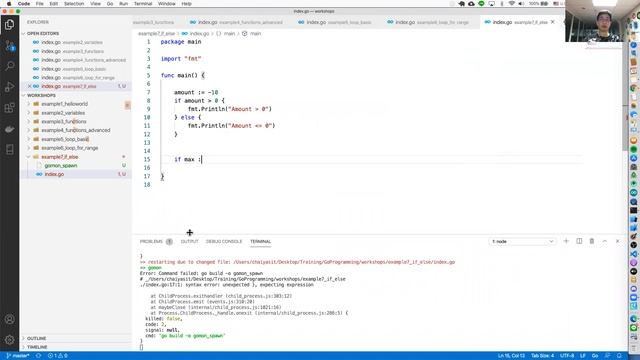Kill terminal with trash icon
Image resolution: width=640 pixels, height=360 pixels.
coord(591,241)
